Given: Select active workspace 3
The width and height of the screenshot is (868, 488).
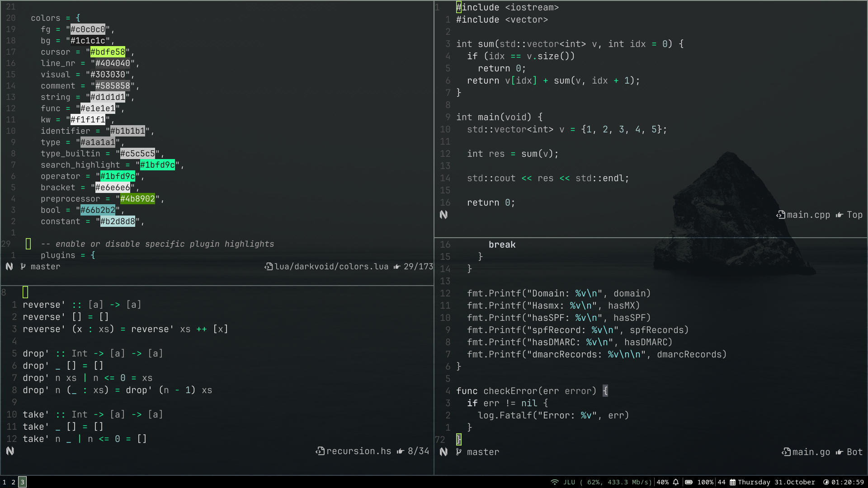Looking at the screenshot, I should coord(22,482).
